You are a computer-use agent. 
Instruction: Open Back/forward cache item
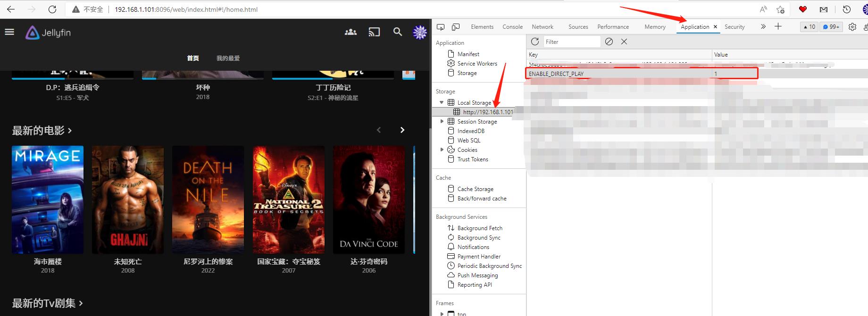pyautogui.click(x=482, y=199)
